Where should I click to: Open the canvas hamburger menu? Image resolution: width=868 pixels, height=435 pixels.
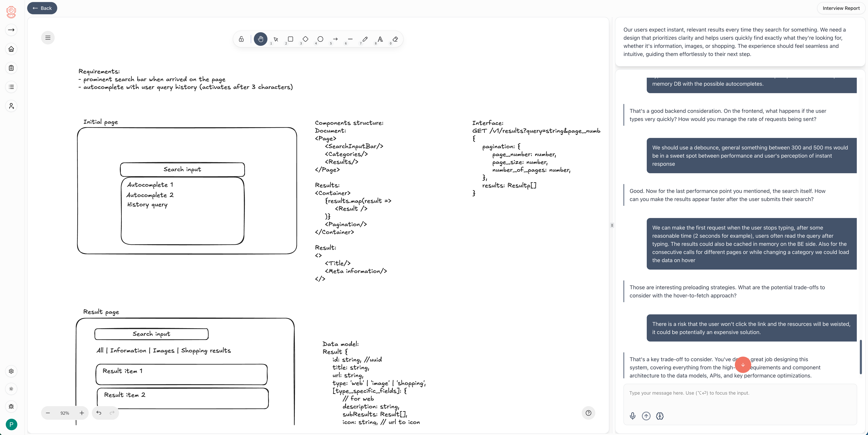coord(48,38)
